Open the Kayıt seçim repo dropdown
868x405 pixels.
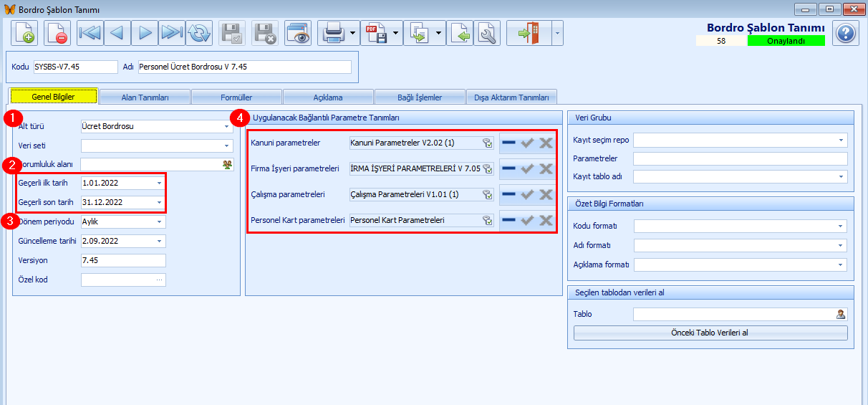click(842, 140)
